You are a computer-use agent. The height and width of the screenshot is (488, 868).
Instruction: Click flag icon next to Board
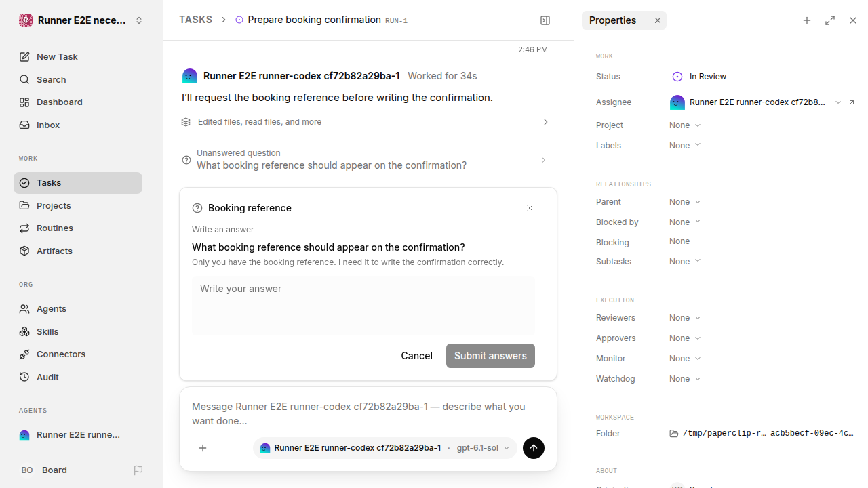pos(138,470)
